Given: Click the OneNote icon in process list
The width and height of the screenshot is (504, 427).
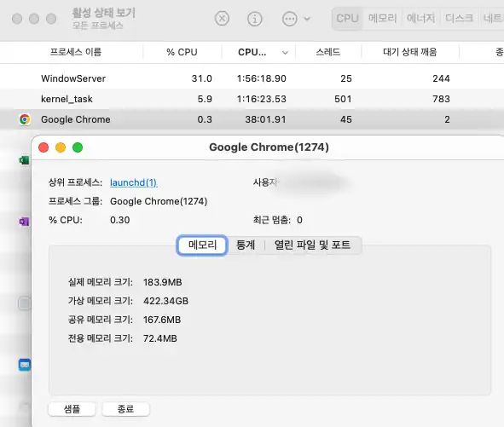Looking at the screenshot, I should pyautogui.click(x=24, y=222).
